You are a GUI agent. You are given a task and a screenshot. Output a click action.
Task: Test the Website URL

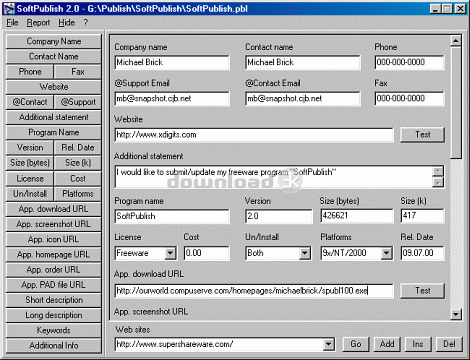(x=423, y=135)
